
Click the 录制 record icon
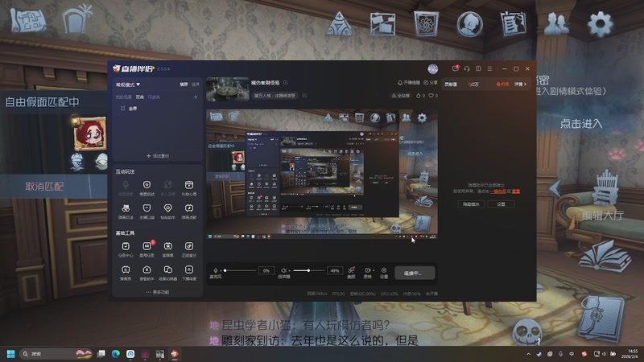tap(367, 270)
